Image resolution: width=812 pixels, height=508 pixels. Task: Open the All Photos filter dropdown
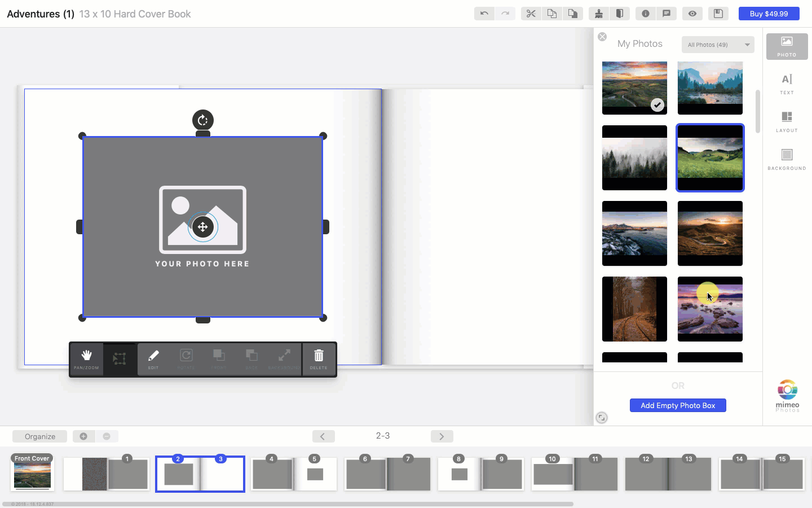(x=717, y=45)
